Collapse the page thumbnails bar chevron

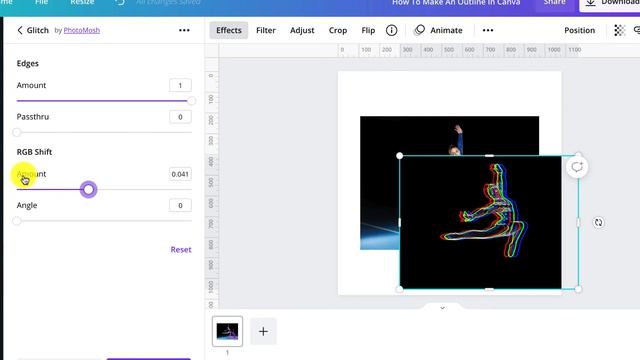tap(442, 308)
